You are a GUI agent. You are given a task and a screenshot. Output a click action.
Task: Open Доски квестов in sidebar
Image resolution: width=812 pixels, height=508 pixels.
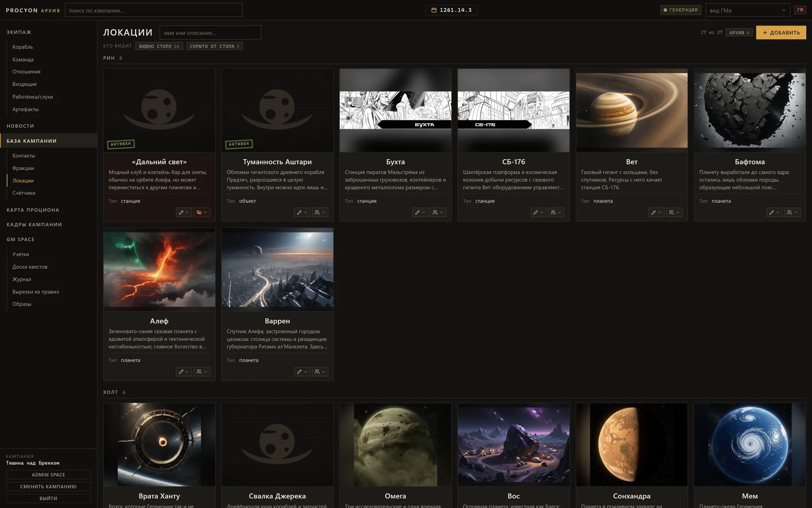pyautogui.click(x=30, y=267)
